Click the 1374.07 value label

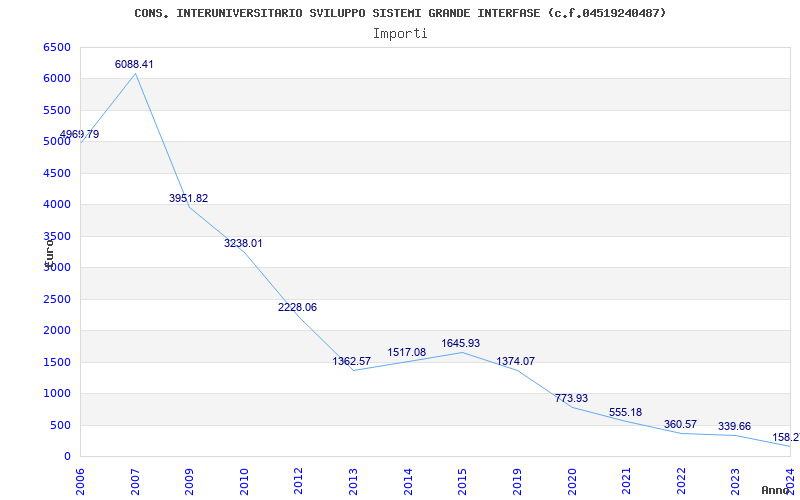(516, 361)
